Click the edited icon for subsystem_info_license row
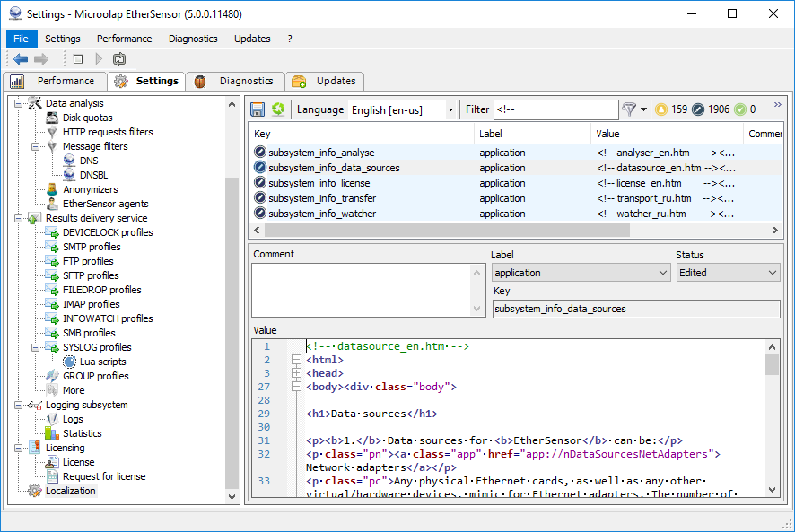Image resolution: width=795 pixels, height=532 pixels. tap(260, 183)
